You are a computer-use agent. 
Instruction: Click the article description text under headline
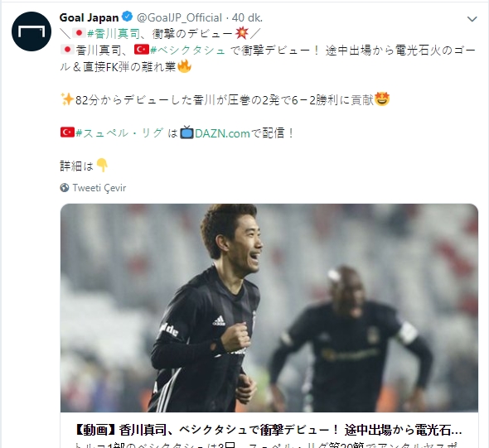267,445
